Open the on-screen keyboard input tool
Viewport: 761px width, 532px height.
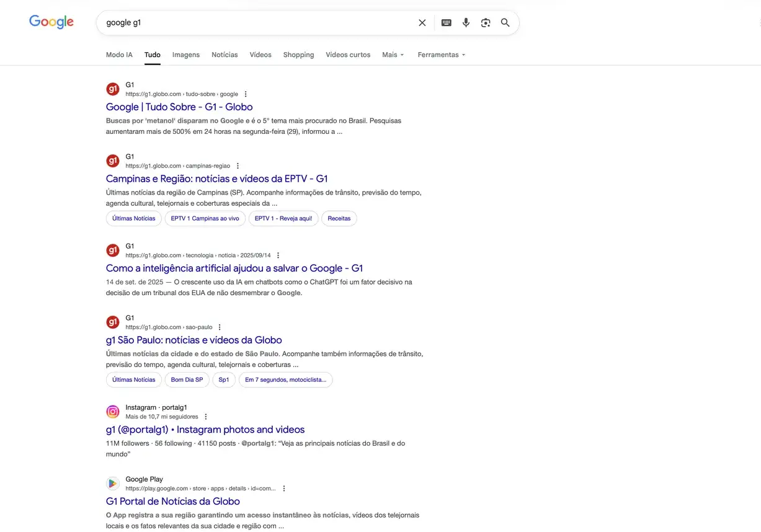[446, 23]
